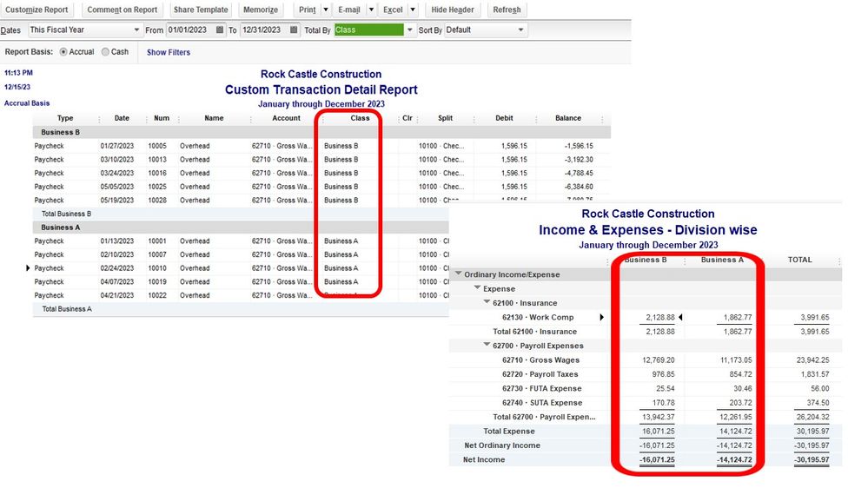Image resolution: width=868 pixels, height=488 pixels.
Task: Open the Sort By dropdown
Action: click(x=520, y=30)
